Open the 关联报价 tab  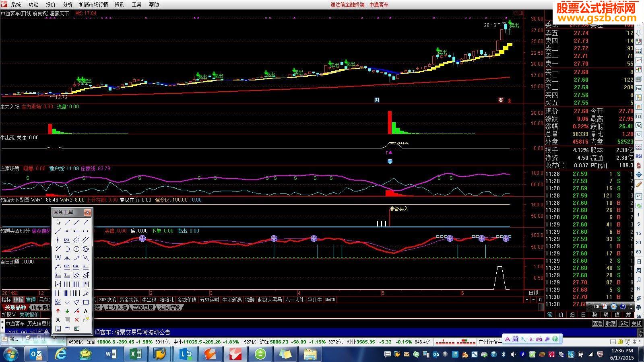[29, 315]
